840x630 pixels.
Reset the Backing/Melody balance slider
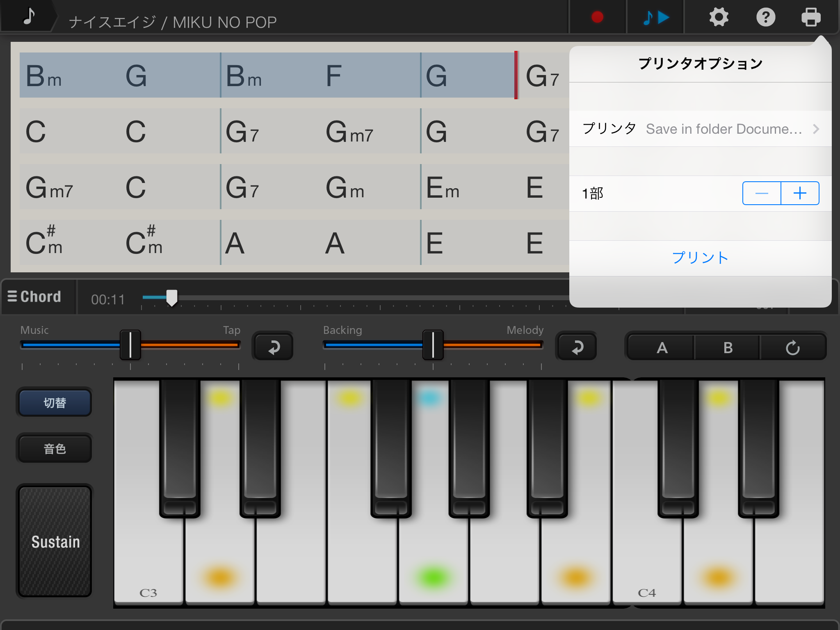click(x=577, y=347)
